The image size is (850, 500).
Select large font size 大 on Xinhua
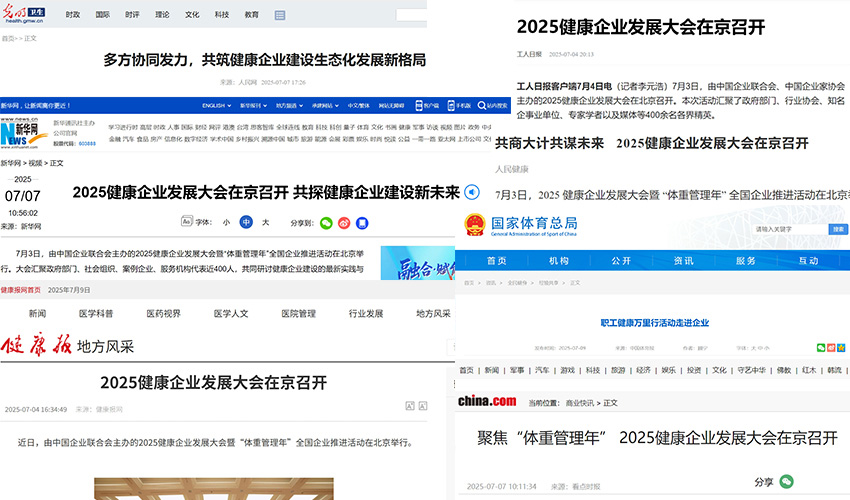tap(264, 222)
